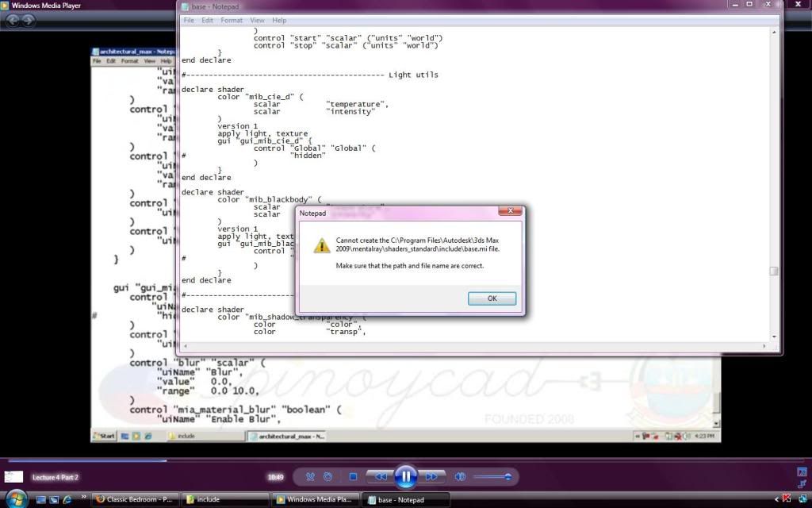Switch Media Player to full screen view
Screen dimensions: 812x508
pyautogui.click(x=802, y=471)
